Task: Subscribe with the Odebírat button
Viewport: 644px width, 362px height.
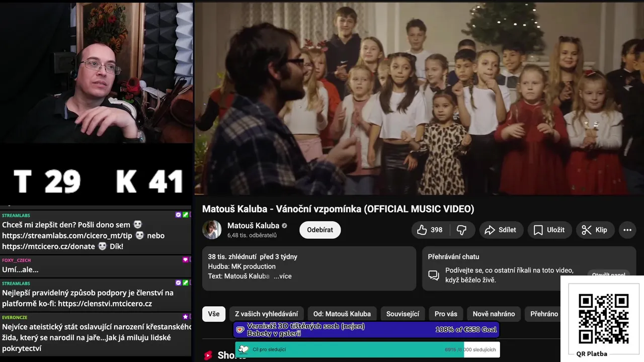Action: [320, 230]
